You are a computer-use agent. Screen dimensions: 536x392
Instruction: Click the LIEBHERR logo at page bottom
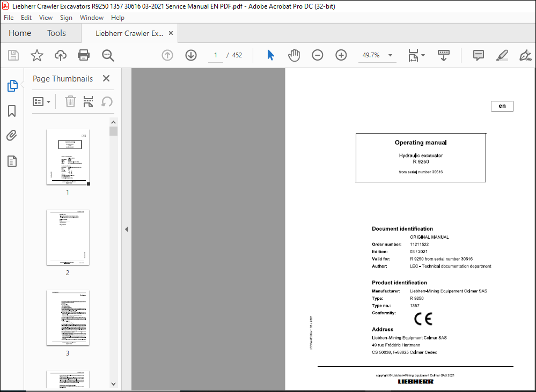point(415,381)
